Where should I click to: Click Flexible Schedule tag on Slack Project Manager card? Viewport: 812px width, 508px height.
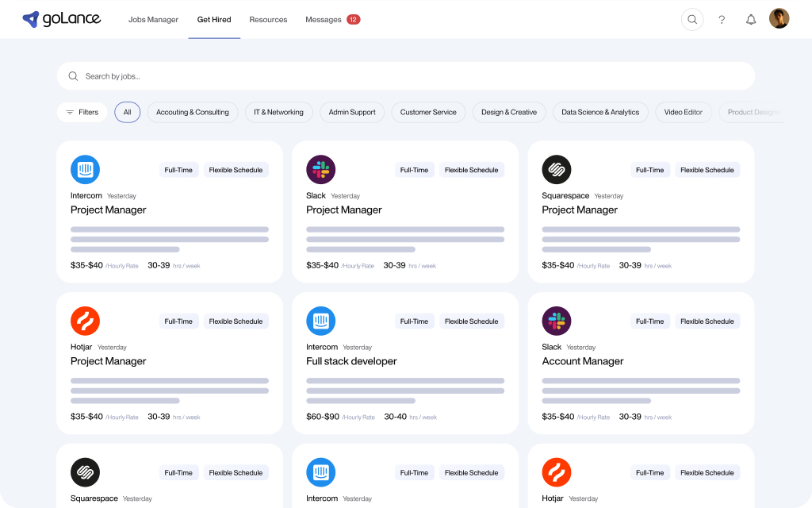click(471, 170)
